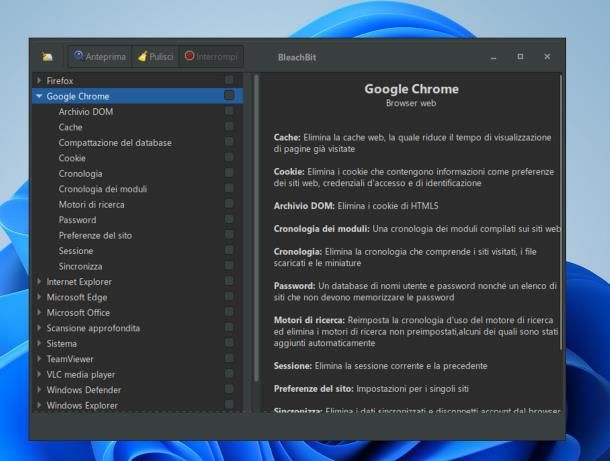The height and width of the screenshot is (461, 610).
Task: Close the BleachBit window
Action: point(547,57)
